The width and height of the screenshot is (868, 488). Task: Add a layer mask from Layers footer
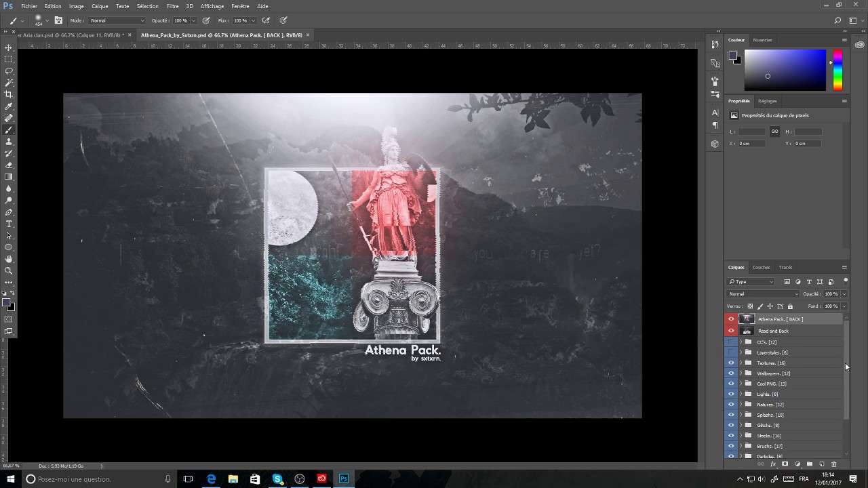click(785, 464)
